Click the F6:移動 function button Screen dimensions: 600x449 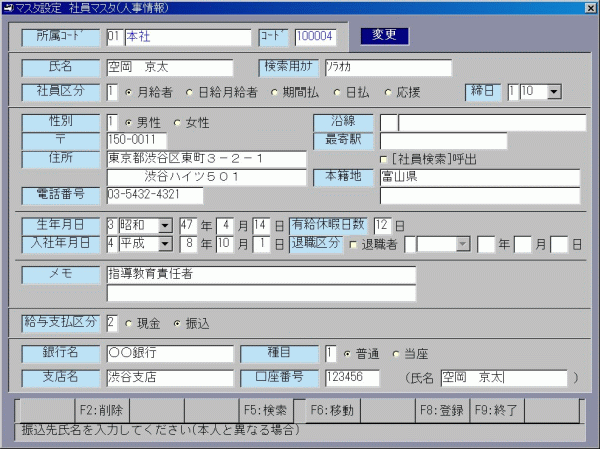point(332,409)
